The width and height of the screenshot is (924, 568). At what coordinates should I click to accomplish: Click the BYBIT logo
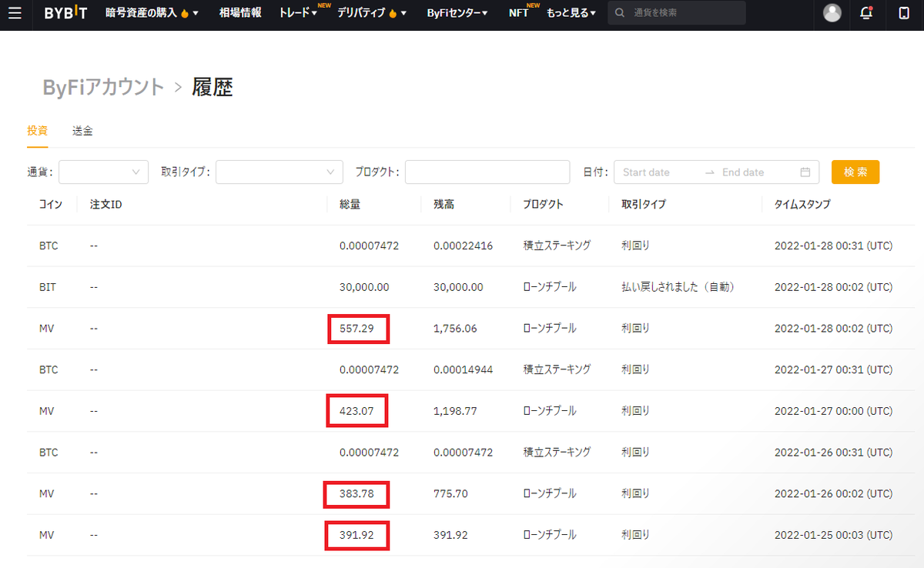coord(65,13)
